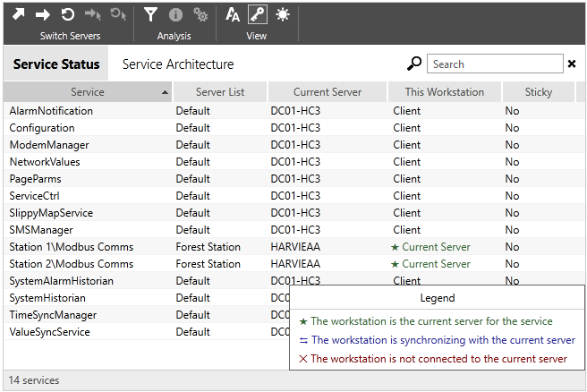Click the right arrow switch server icon
This screenshot has height=392, width=587.
[x=42, y=14]
